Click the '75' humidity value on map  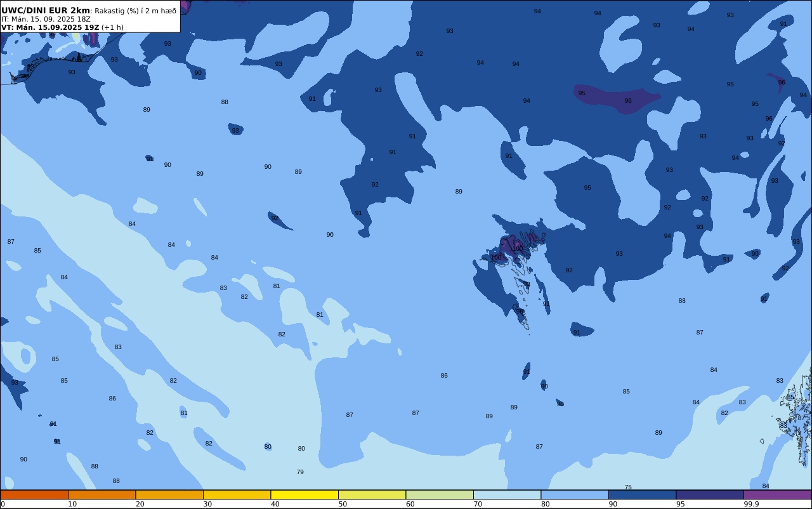[628, 487]
